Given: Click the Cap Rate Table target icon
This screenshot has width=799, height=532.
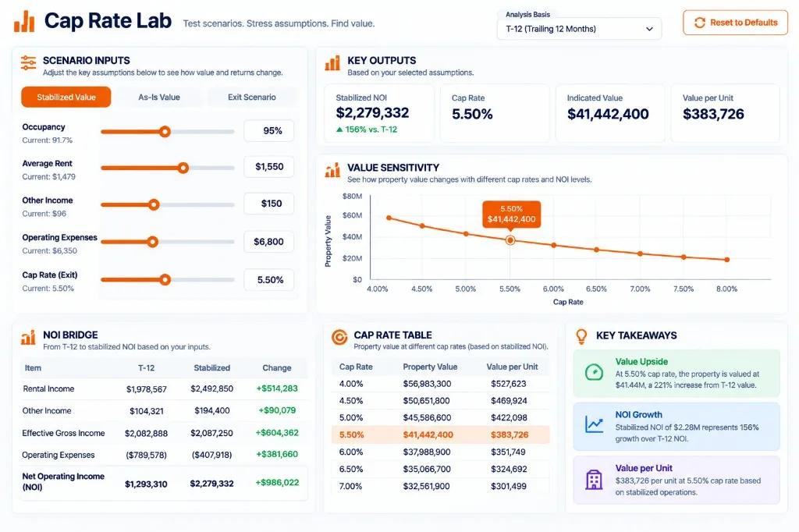Looking at the screenshot, I should (x=339, y=337).
